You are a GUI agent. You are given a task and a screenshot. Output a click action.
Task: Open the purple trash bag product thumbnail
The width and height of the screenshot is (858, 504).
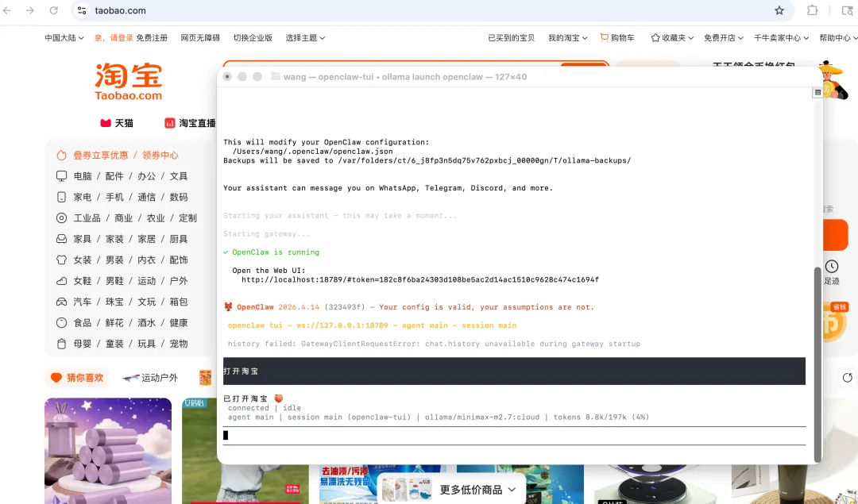pos(108,451)
